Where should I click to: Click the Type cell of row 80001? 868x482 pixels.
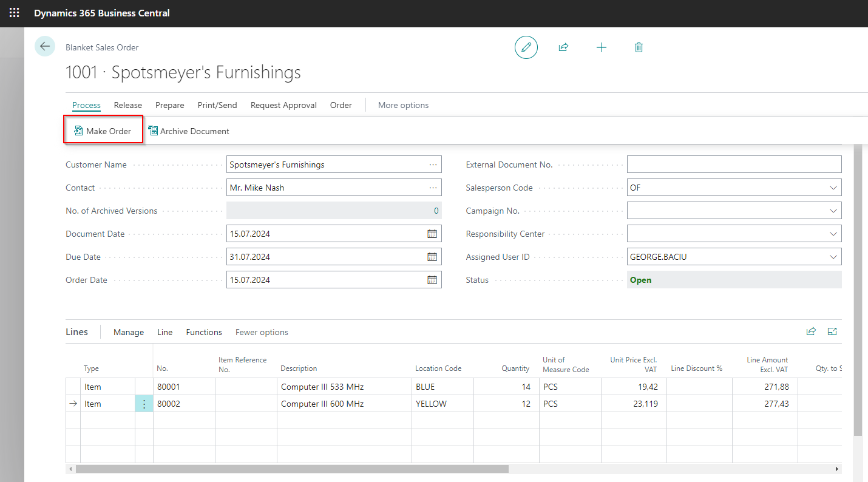(107, 387)
